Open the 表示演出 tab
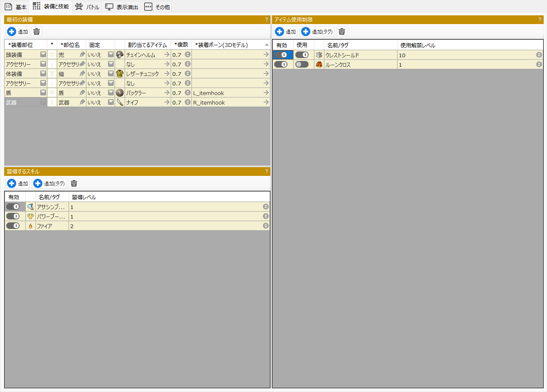Screen dimensions: 547x392 pyautogui.click(x=122, y=7)
